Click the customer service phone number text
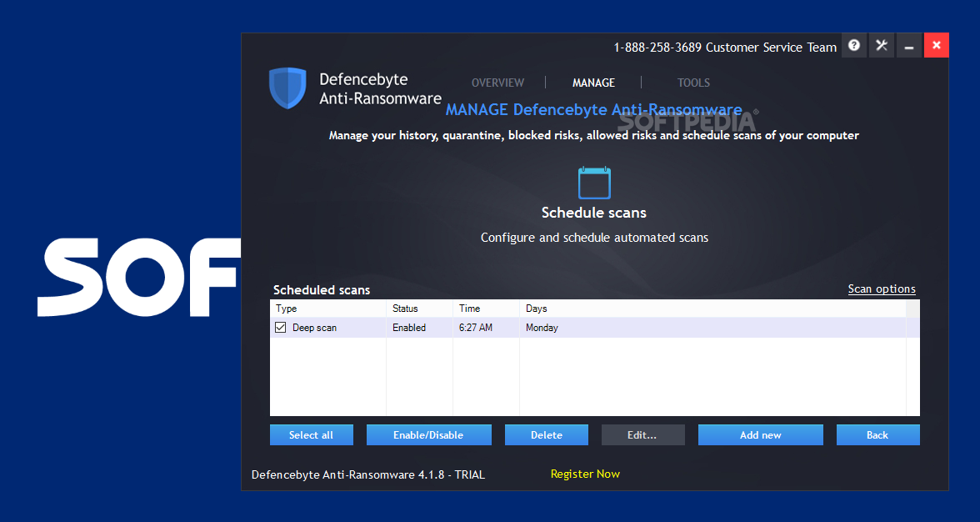The width and height of the screenshot is (980, 522). point(657,48)
